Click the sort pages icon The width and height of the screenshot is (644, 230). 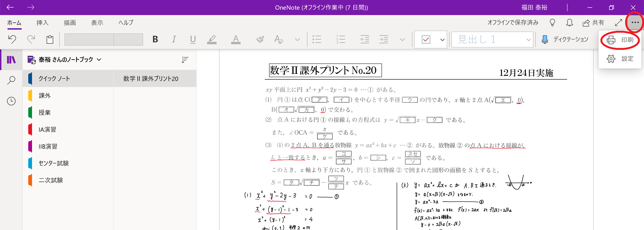185,60
